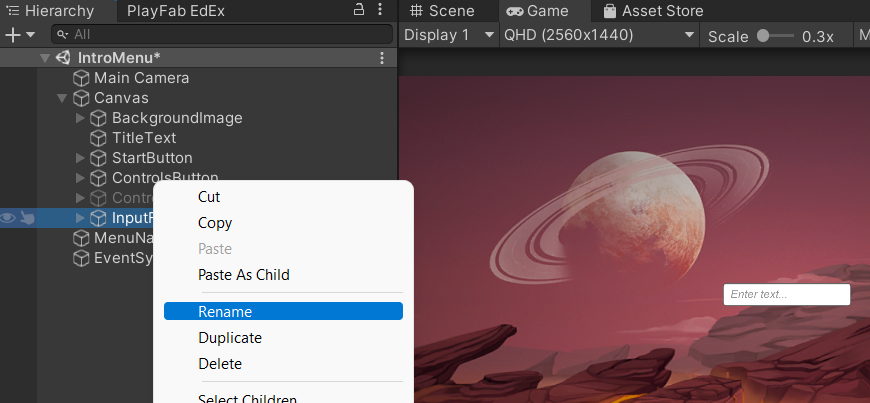This screenshot has width=870, height=403.
Task: Click the plus add-object button
Action: click(12, 35)
